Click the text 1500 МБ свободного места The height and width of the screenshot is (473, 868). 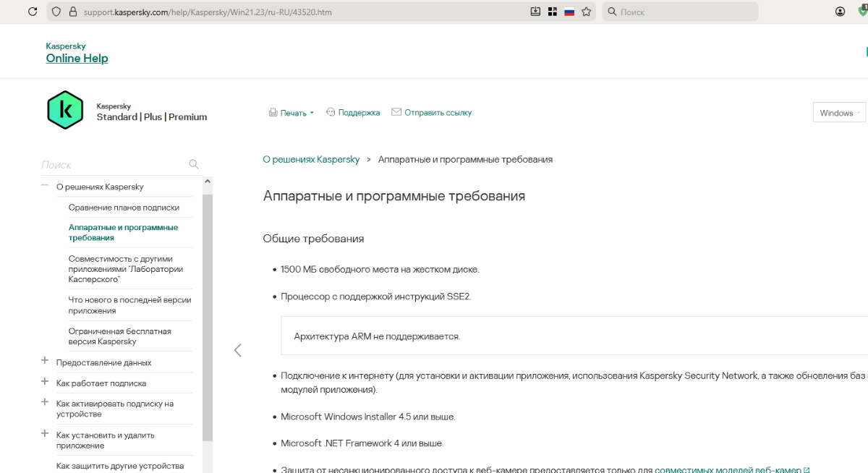tap(380, 269)
